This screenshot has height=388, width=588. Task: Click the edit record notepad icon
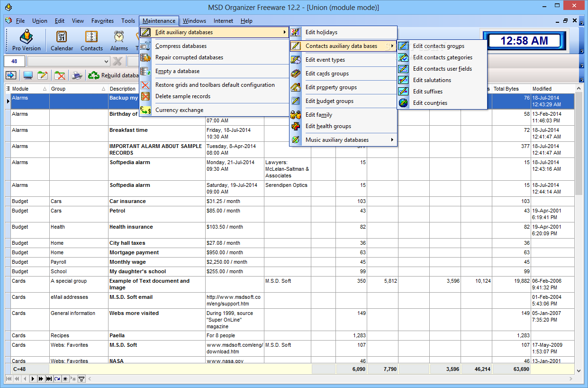pos(43,75)
